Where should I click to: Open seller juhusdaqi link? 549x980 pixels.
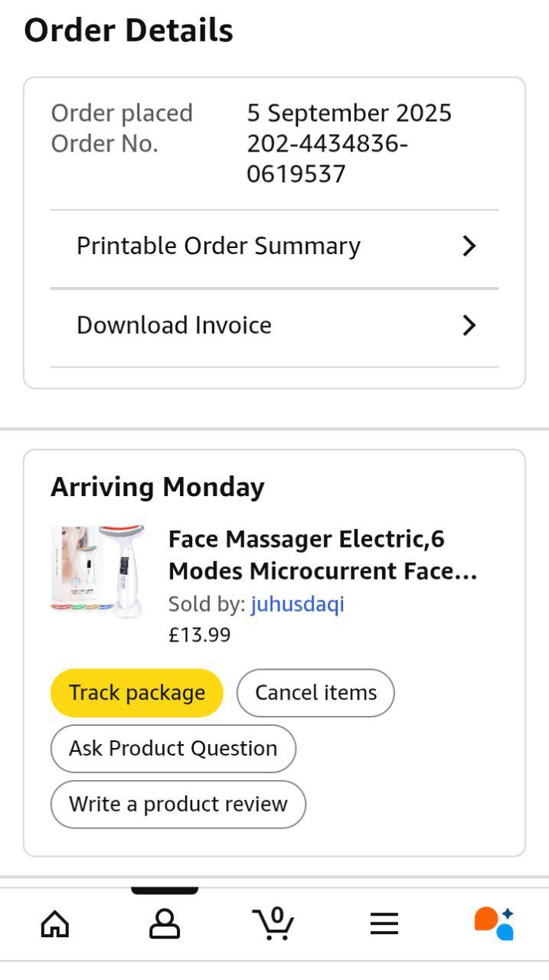(298, 604)
